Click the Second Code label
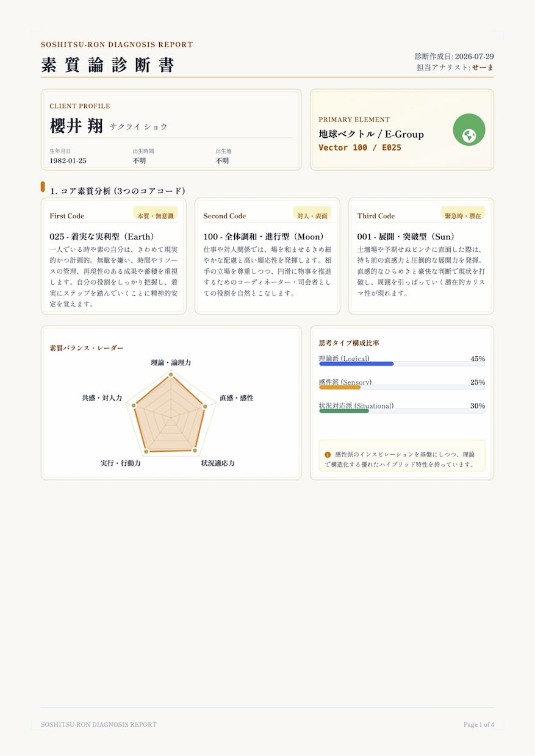Viewport: 535px width, 756px height. coord(224,216)
